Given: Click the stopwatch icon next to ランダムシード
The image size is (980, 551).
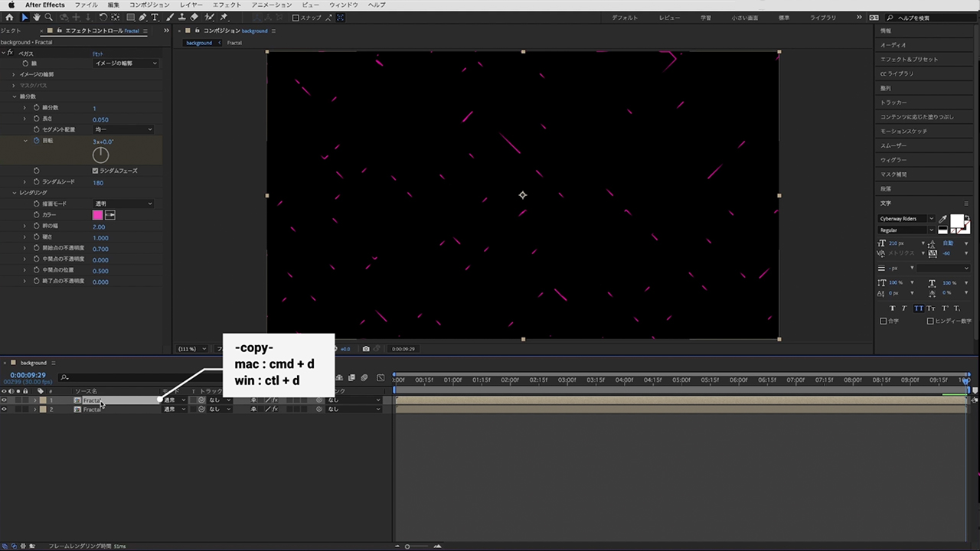Looking at the screenshot, I should pyautogui.click(x=36, y=182).
